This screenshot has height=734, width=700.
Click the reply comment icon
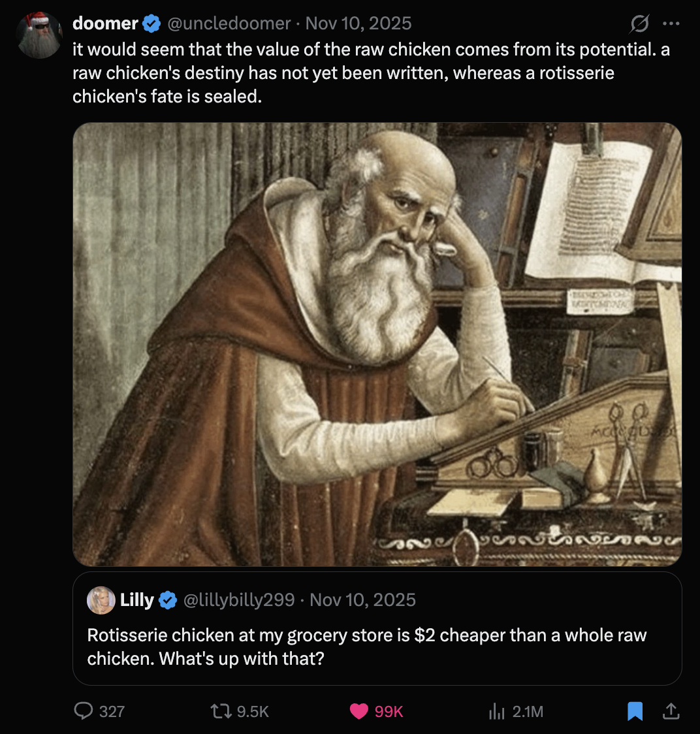click(x=84, y=710)
